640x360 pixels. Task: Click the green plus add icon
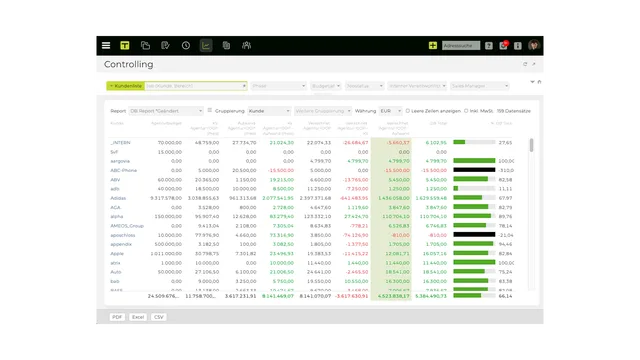tap(433, 46)
